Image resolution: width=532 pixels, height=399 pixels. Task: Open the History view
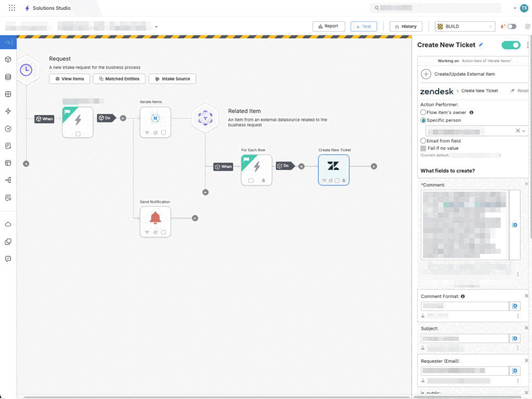coord(406,26)
